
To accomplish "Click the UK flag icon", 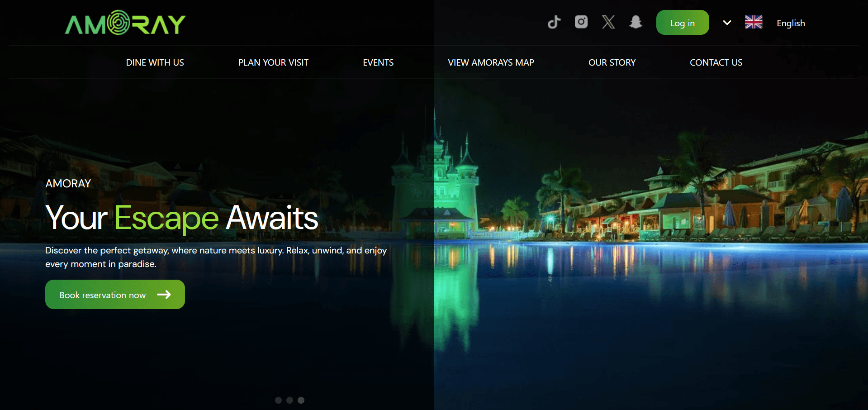I will tap(754, 22).
